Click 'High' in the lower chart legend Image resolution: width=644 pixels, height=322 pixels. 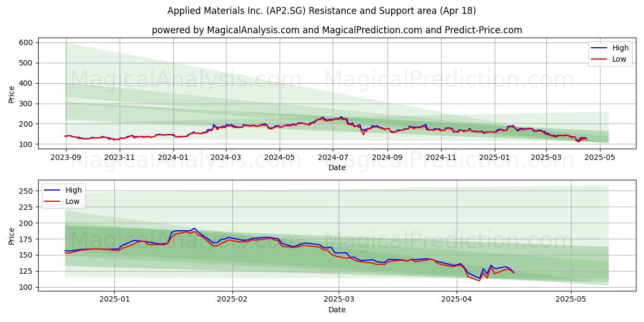pyautogui.click(x=74, y=190)
